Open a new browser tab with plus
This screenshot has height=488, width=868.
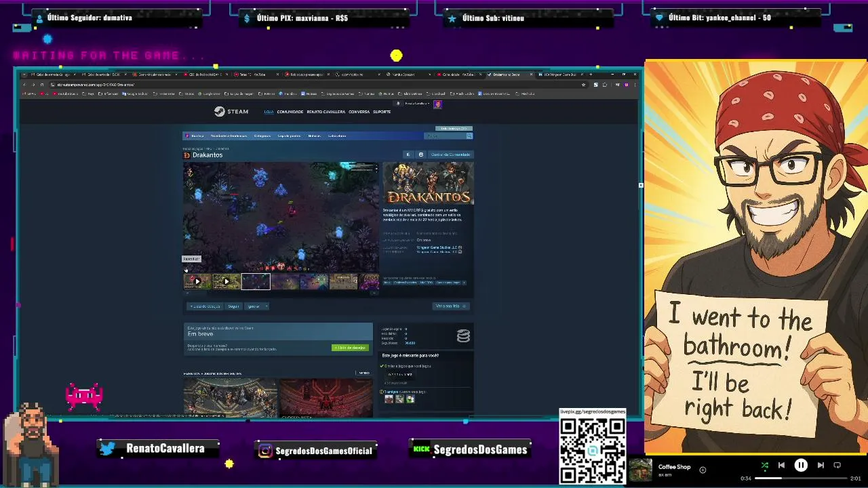pos(591,75)
